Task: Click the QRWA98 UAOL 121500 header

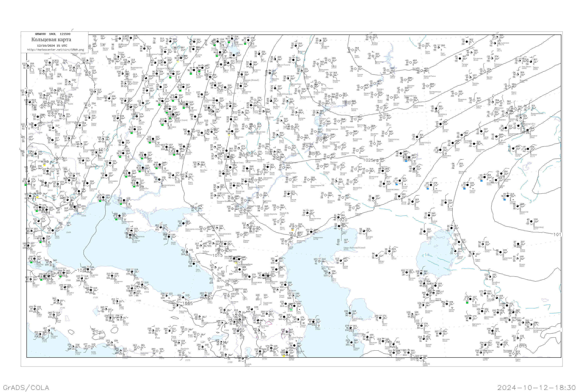Action: (x=53, y=34)
